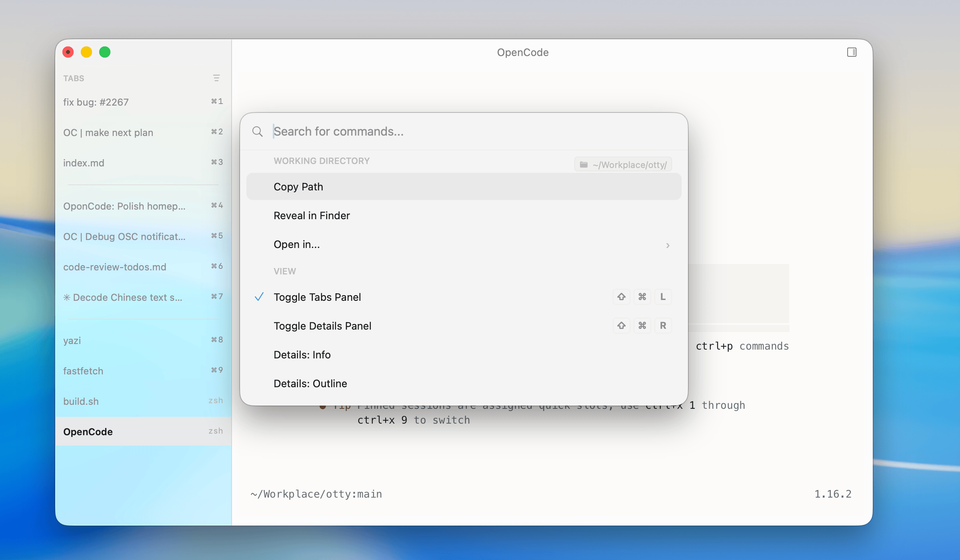Click the ctrl+p commands hint
960x560 pixels.
coord(742,346)
